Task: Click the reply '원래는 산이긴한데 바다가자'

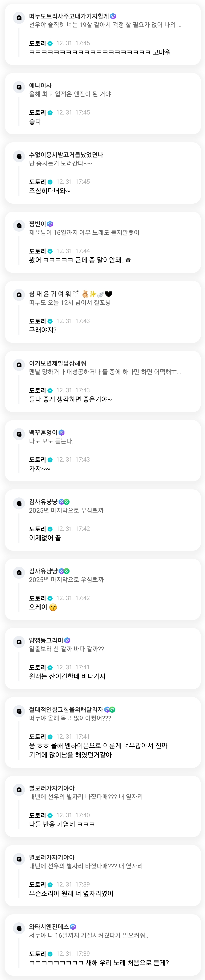Action: 67,676
